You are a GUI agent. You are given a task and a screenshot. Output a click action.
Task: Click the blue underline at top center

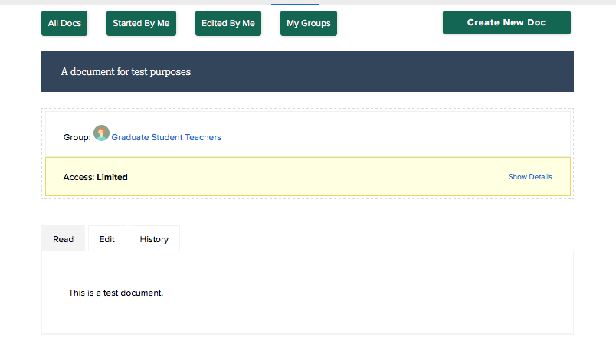pyautogui.click(x=295, y=3)
